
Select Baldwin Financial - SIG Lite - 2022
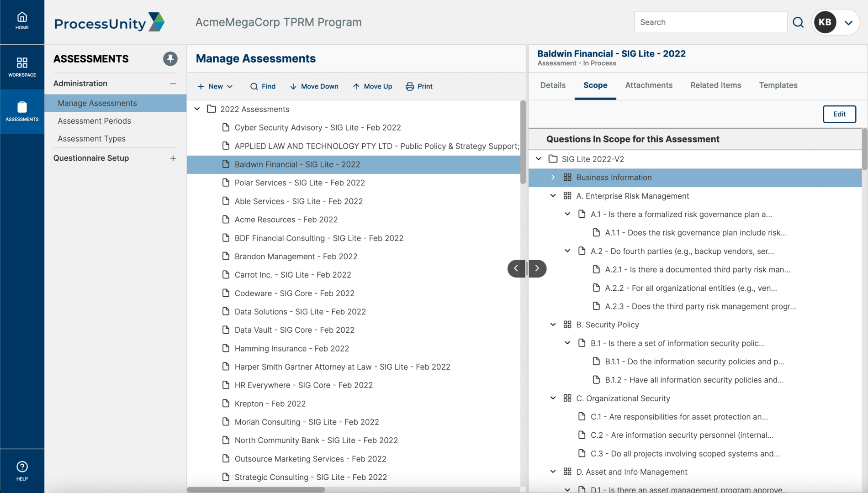click(354, 164)
